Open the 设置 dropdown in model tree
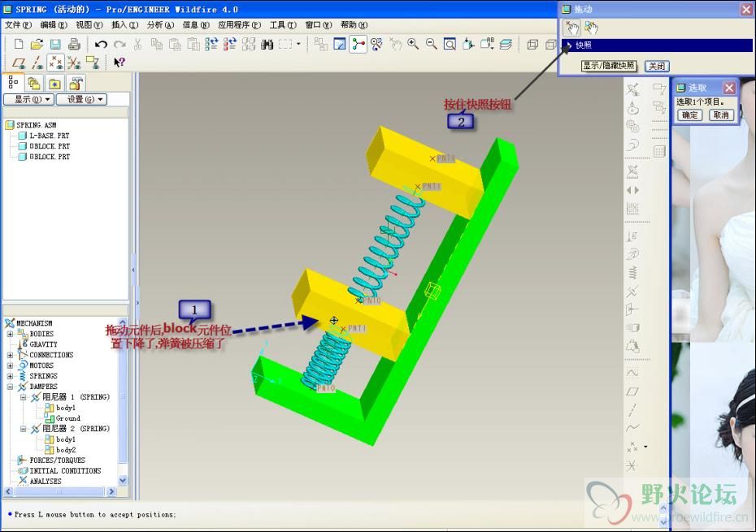This screenshot has width=756, height=532. (85, 99)
